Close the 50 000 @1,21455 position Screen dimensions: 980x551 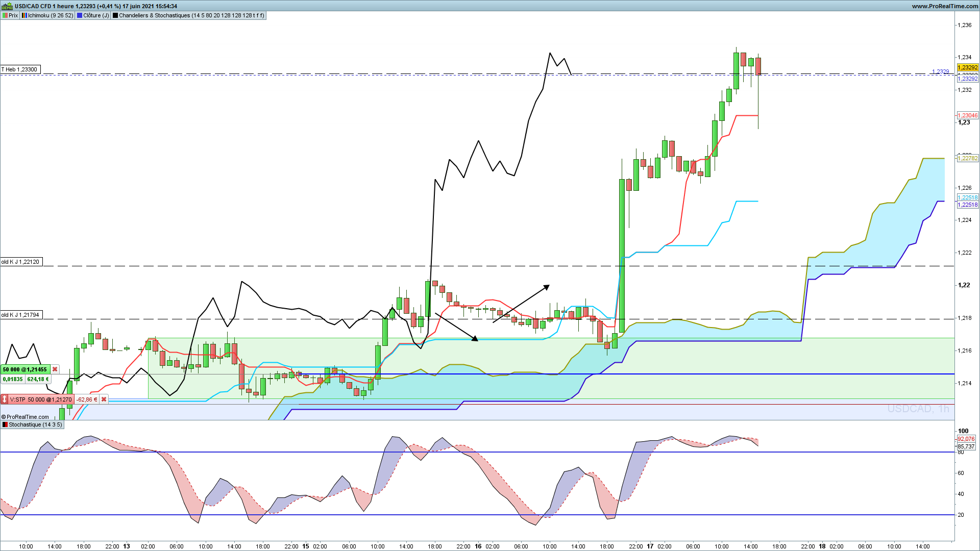coord(55,369)
